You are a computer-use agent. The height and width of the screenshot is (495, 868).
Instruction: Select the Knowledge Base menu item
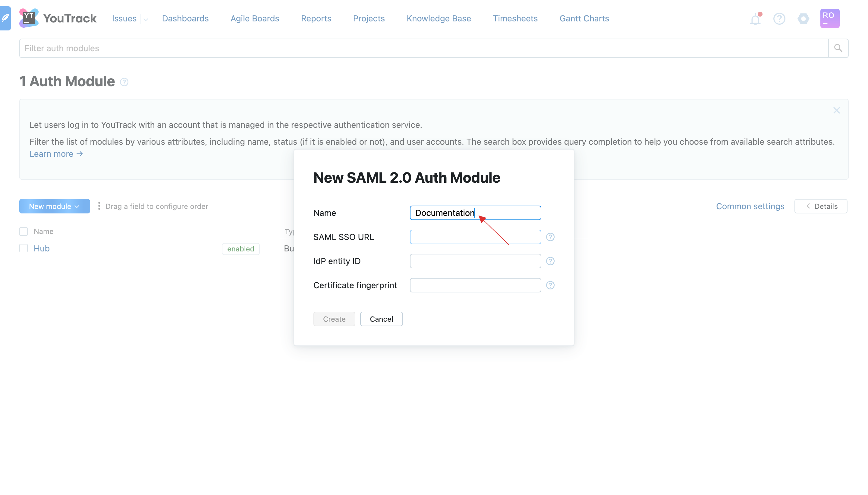point(438,18)
